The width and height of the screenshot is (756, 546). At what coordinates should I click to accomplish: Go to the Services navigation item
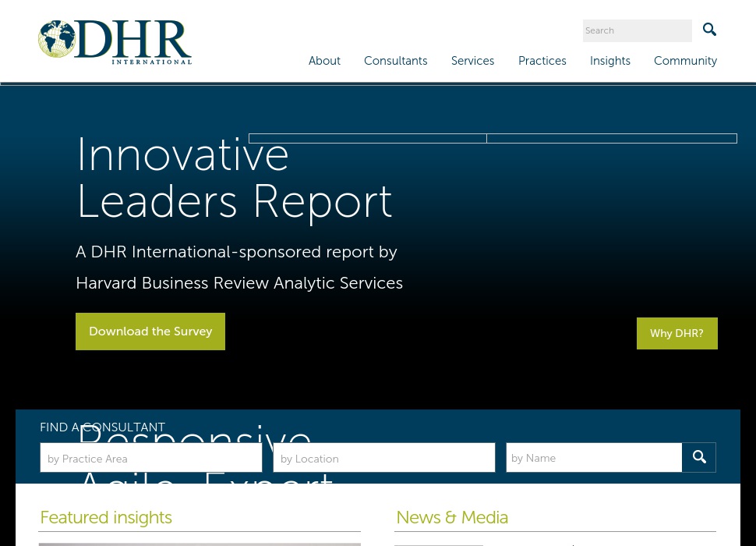tap(472, 61)
